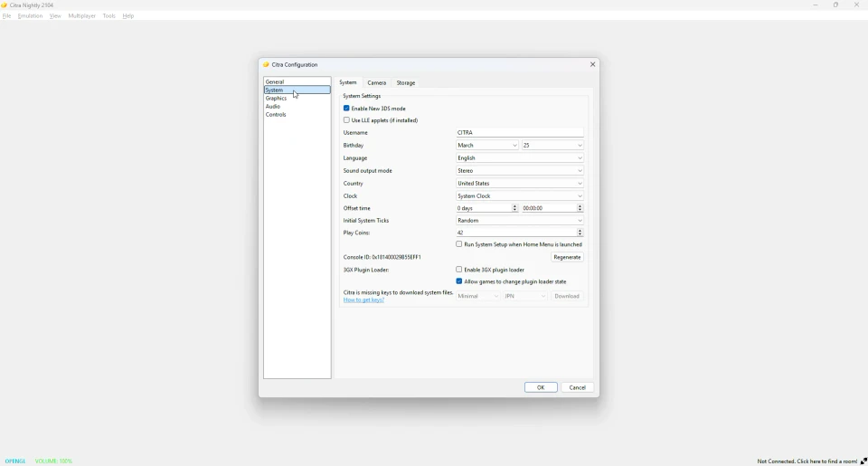Open the View menu
The height and width of the screenshot is (466, 868).
click(55, 16)
